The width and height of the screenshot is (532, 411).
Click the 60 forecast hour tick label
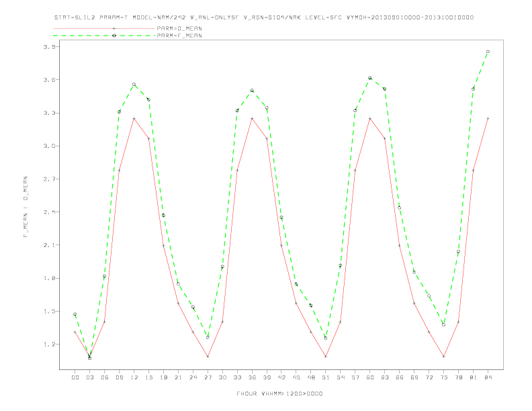point(370,377)
